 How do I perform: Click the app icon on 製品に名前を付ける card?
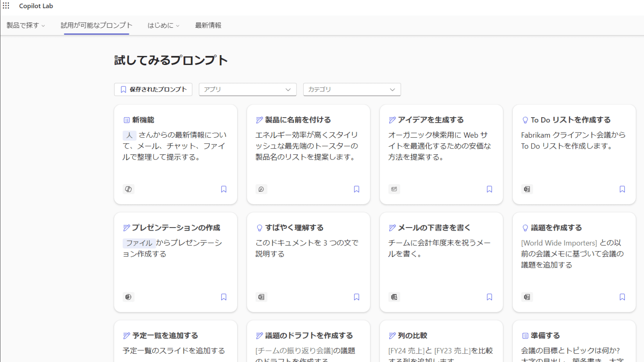(261, 189)
